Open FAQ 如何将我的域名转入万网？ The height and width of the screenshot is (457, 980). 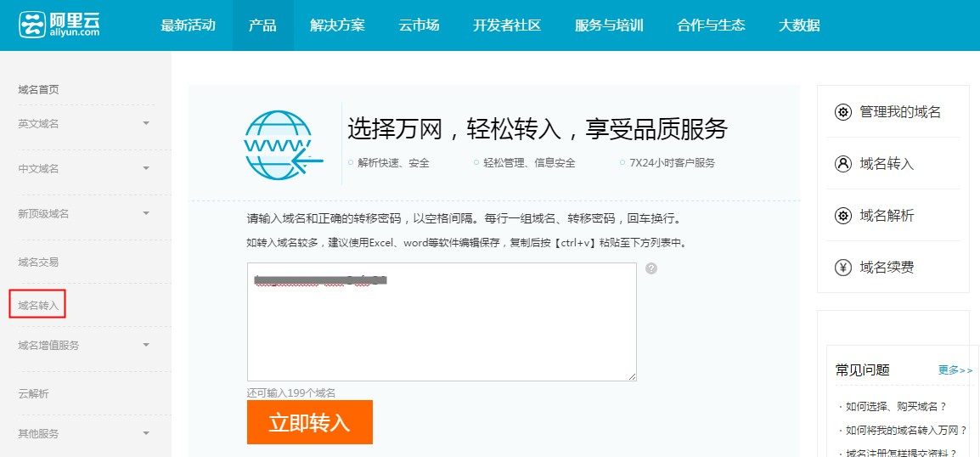coord(907,430)
